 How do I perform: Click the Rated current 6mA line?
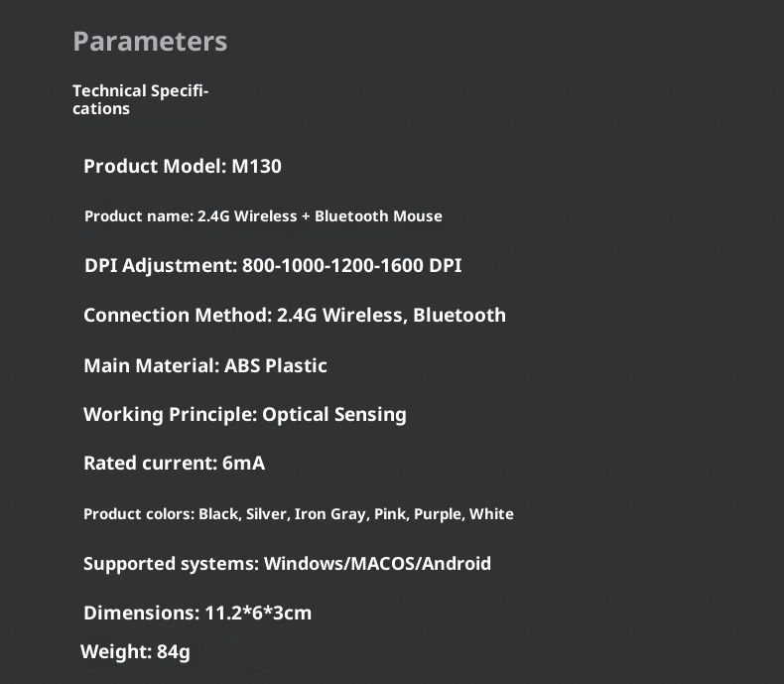pyautogui.click(x=174, y=464)
